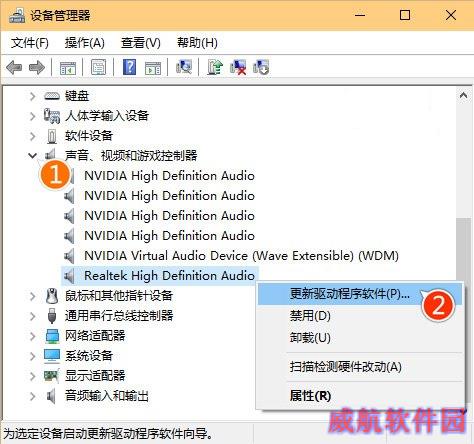Expand the 鼠标和其他指针设备 node
Screen dimensions: 474x444
point(32,296)
